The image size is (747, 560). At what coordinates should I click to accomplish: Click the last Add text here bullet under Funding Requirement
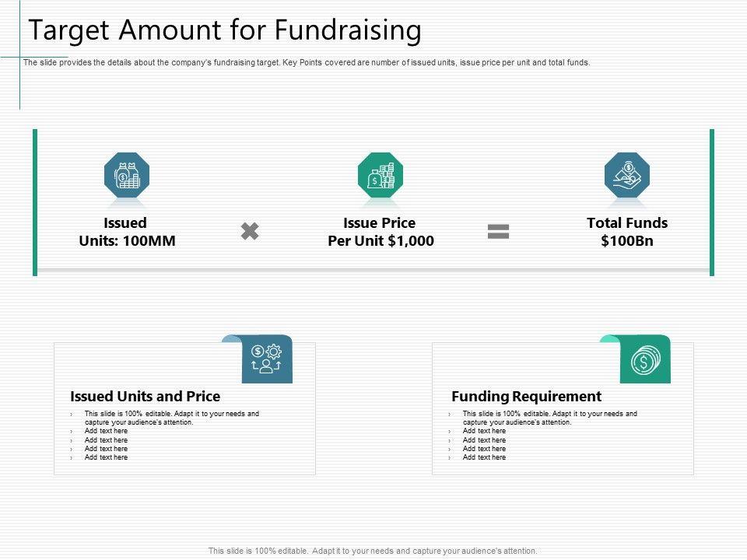point(484,457)
